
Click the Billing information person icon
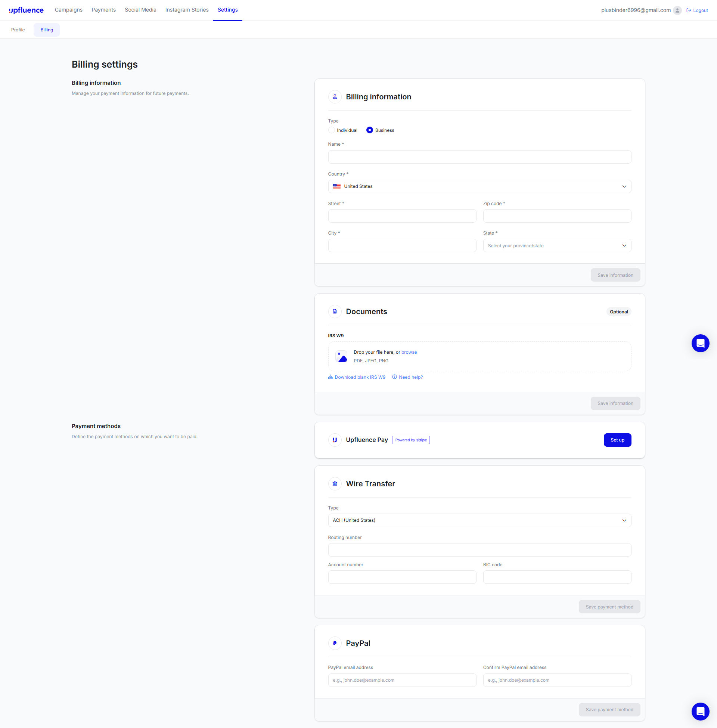335,97
